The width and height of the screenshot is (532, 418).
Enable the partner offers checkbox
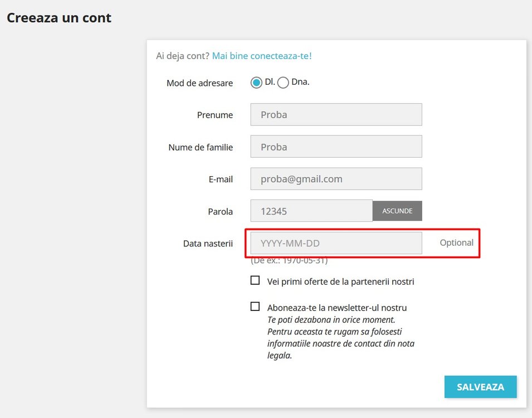click(255, 280)
